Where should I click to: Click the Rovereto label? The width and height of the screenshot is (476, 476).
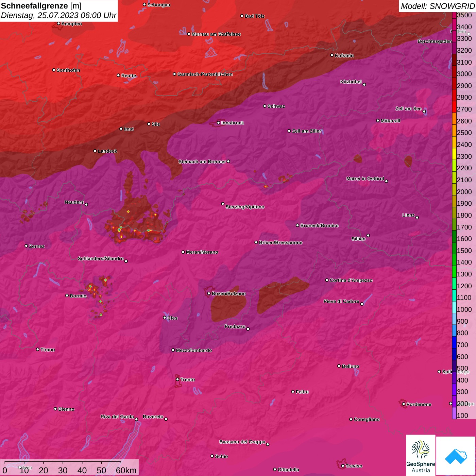153,417
